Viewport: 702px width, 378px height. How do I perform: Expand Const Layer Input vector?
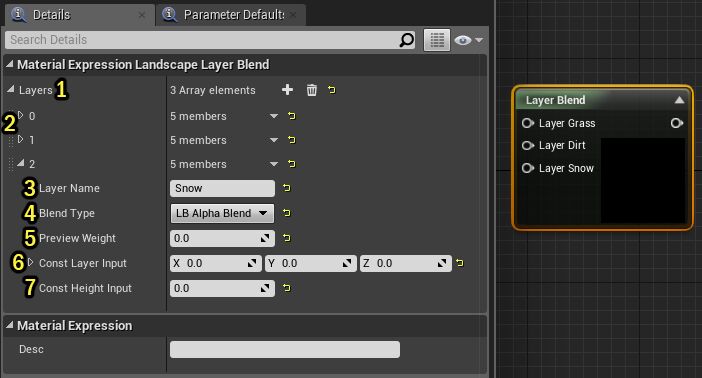[30, 262]
